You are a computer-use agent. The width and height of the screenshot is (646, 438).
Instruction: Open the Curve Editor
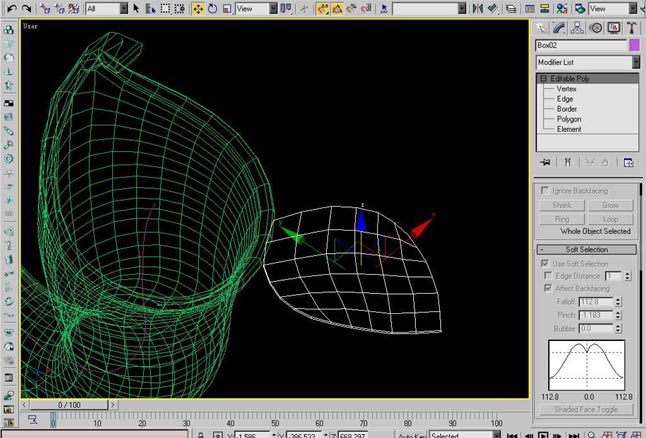click(530, 8)
